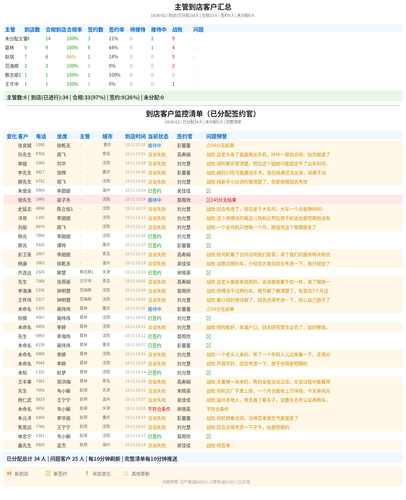Click the 状态变化 legend icon
This screenshot has width=406, height=500.
click(x=87, y=474)
